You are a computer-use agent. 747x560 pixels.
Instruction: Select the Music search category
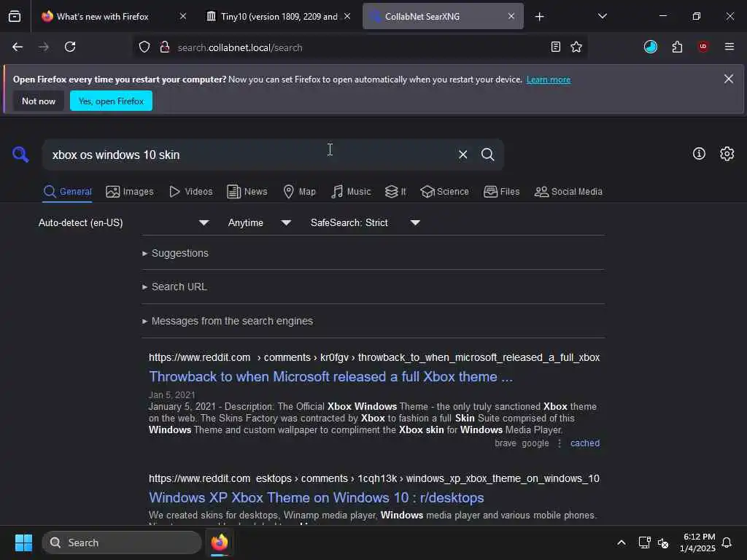coord(351,192)
